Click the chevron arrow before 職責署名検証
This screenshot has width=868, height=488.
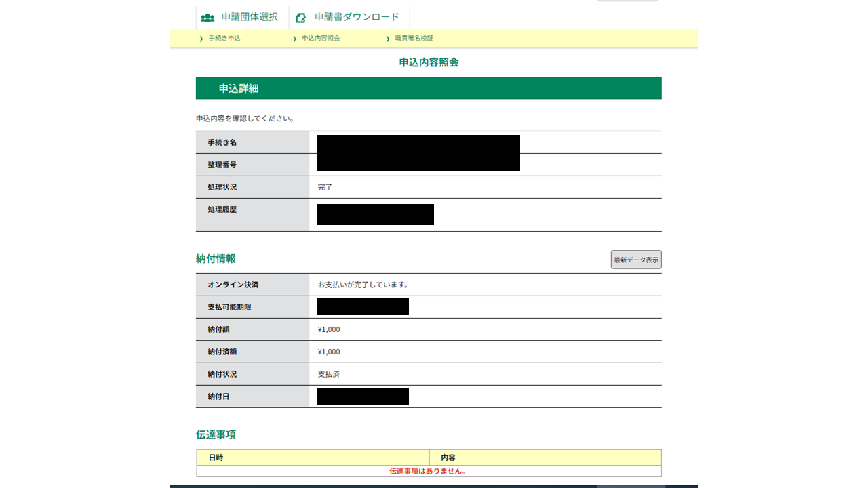388,39
